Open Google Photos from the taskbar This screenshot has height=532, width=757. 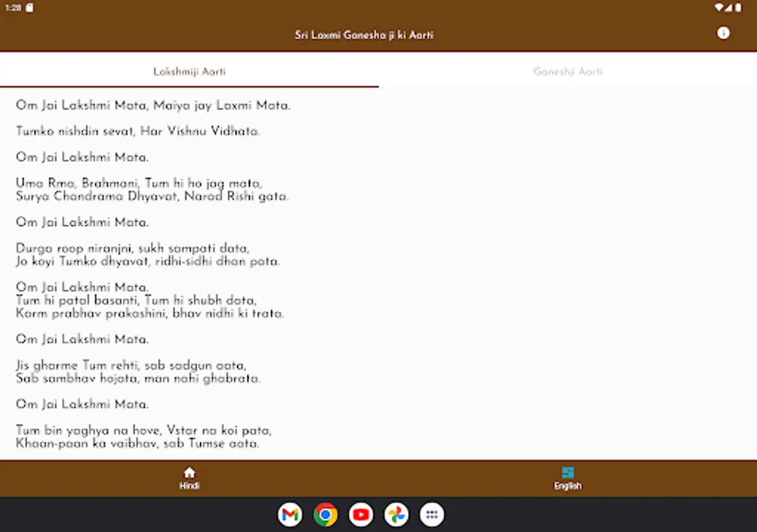coord(396,514)
